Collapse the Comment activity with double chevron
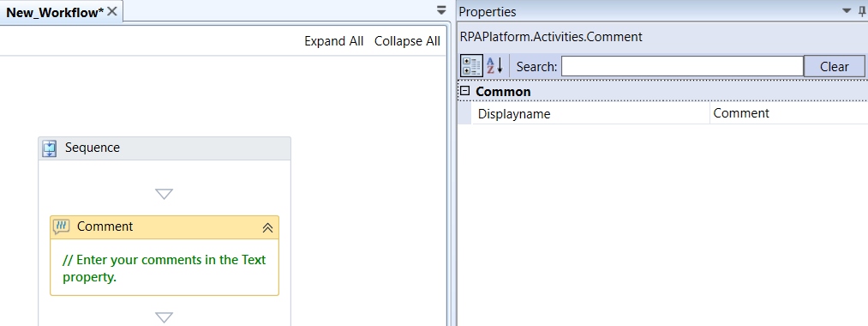868x326 pixels. point(267,227)
